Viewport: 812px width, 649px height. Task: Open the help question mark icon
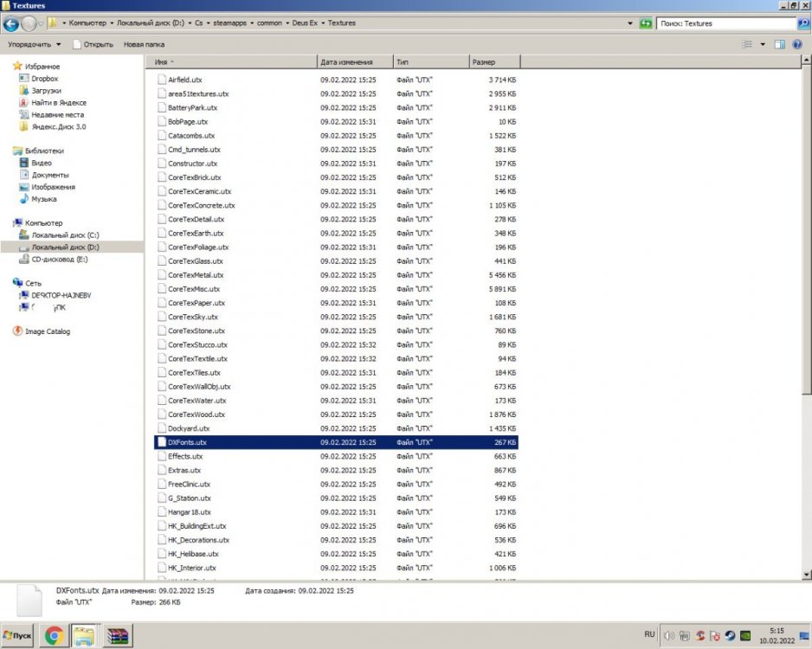(797, 44)
